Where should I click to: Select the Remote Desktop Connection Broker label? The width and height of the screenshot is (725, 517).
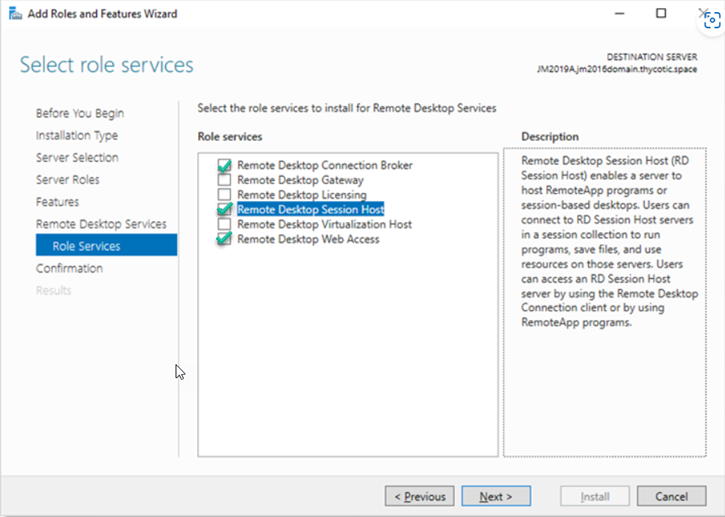[325, 165]
